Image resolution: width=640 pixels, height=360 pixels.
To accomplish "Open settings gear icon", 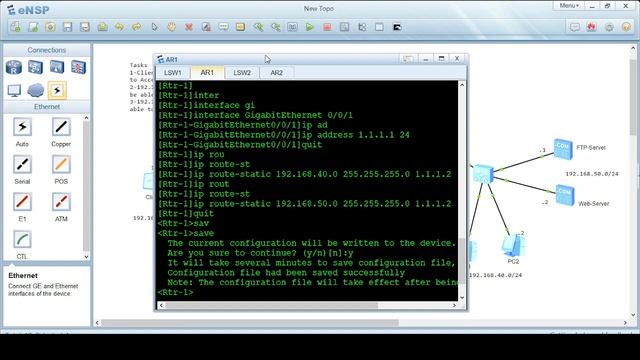I will [609, 27].
